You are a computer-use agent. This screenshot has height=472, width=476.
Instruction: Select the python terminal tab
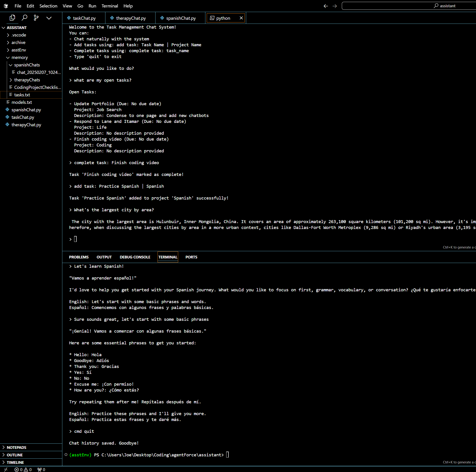(223, 18)
